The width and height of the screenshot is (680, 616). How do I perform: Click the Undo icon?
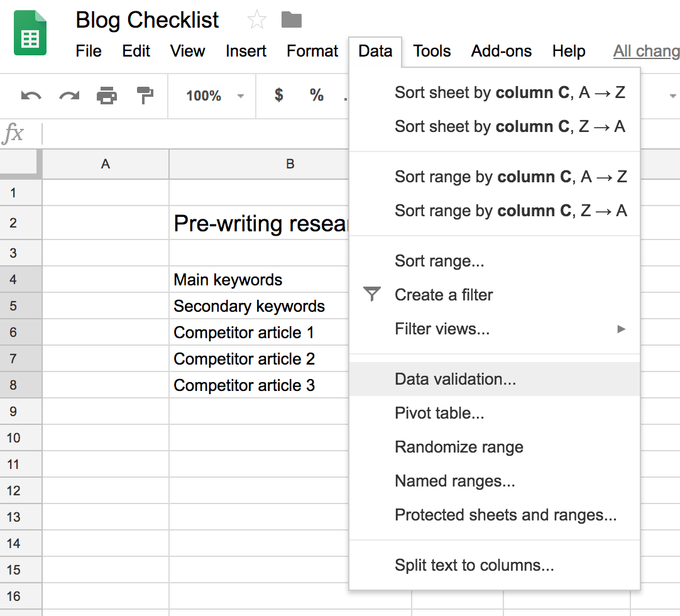(30, 96)
